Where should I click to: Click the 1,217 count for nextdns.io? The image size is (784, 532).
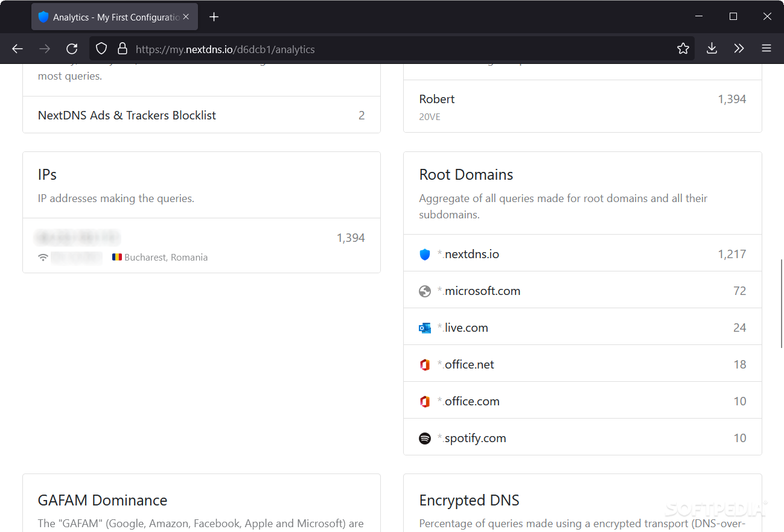[731, 255]
